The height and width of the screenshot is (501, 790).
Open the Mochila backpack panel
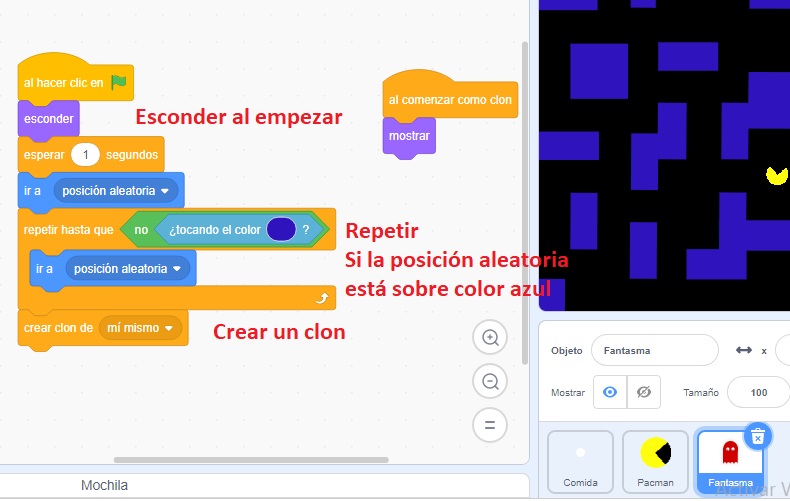coord(104,486)
